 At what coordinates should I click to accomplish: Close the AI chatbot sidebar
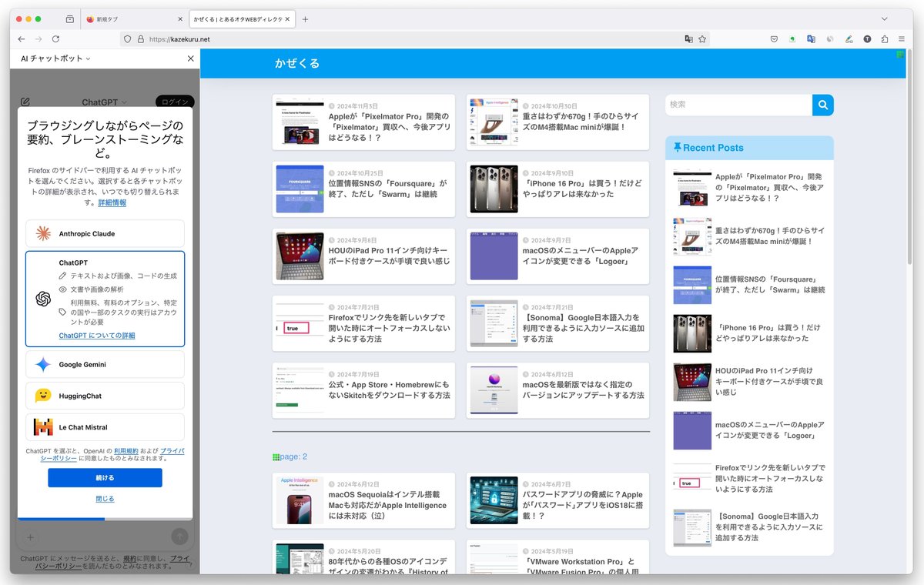[x=191, y=58]
